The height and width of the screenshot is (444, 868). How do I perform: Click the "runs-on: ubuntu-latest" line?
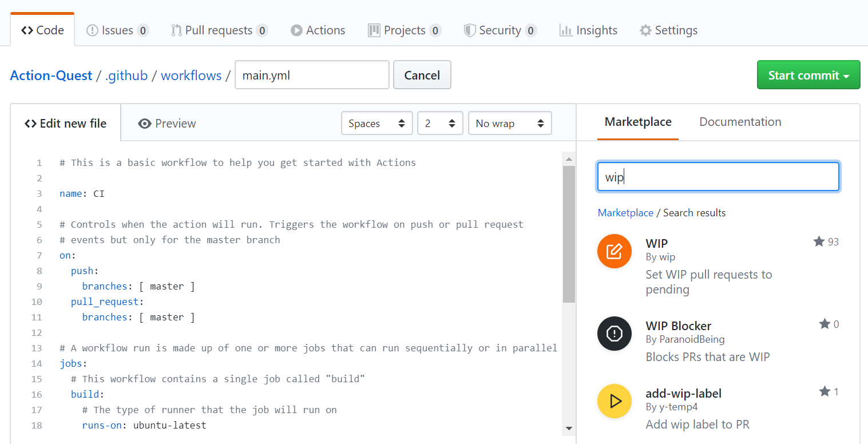coord(144,425)
